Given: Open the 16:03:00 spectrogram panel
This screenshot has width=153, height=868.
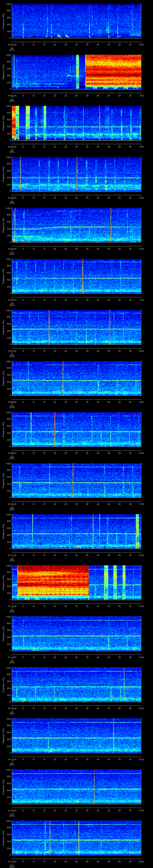Looking at the screenshot, I should (x=77, y=123).
